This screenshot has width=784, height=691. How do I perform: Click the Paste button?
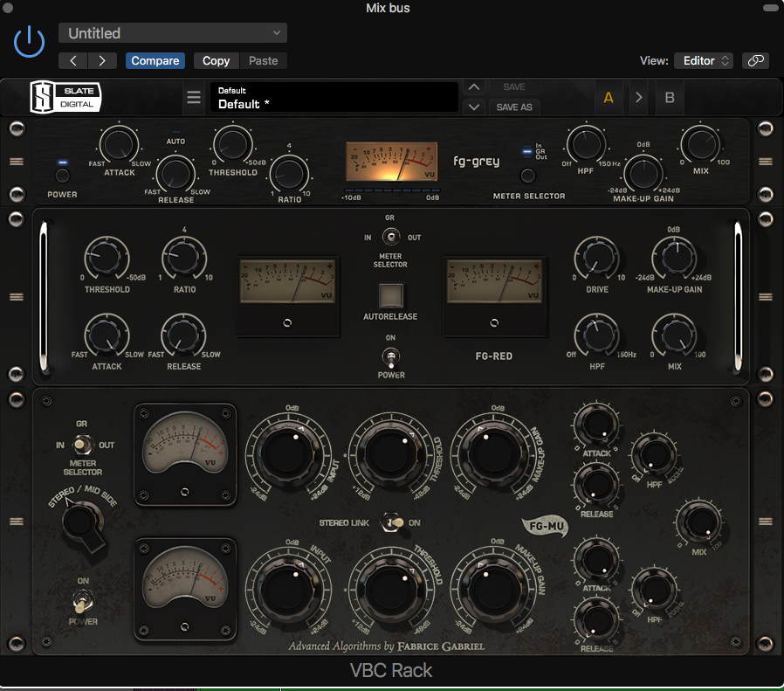(x=264, y=60)
